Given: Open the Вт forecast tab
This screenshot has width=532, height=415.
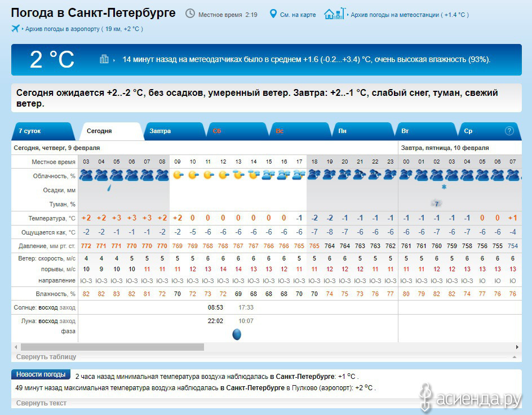Looking at the screenshot, I should coord(426,131).
